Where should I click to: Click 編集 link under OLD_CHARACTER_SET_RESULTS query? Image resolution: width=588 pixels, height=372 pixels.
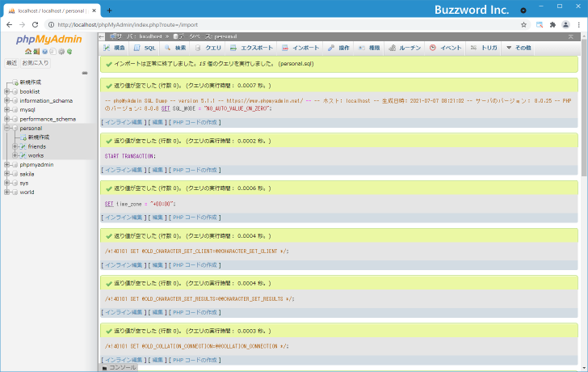(x=157, y=312)
